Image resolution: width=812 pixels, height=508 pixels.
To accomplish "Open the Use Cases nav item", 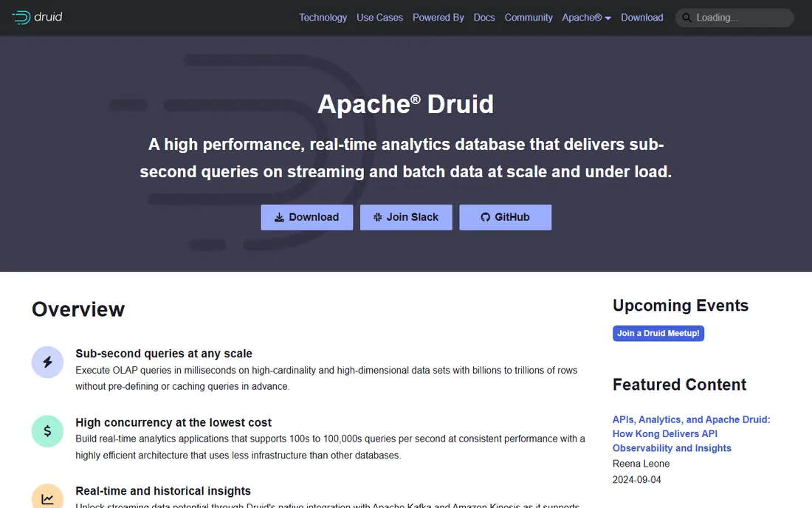I will coord(379,18).
